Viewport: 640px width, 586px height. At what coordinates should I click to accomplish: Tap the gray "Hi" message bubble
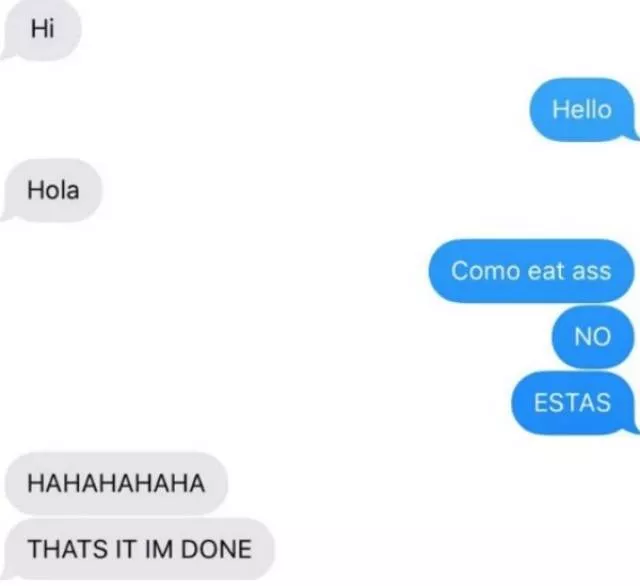pyautogui.click(x=41, y=29)
